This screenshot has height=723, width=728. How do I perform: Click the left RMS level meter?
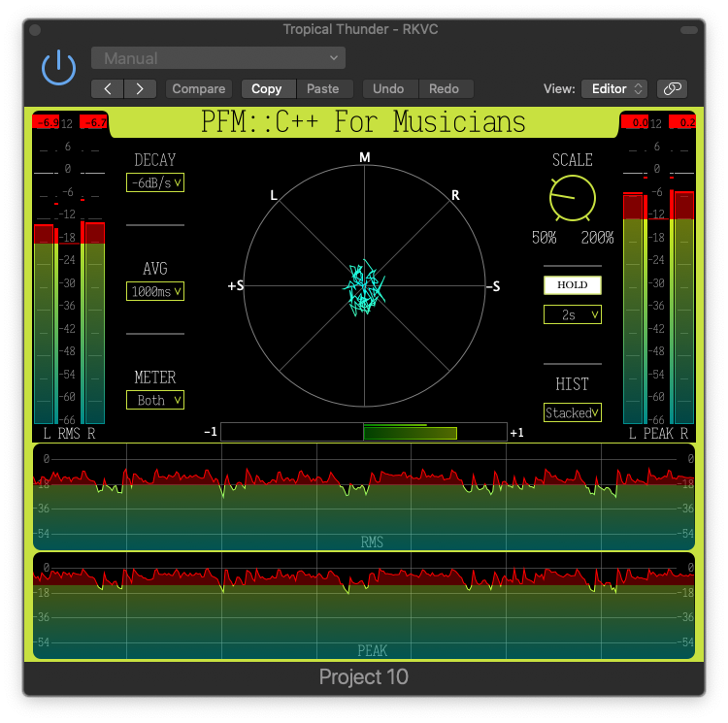44,324
